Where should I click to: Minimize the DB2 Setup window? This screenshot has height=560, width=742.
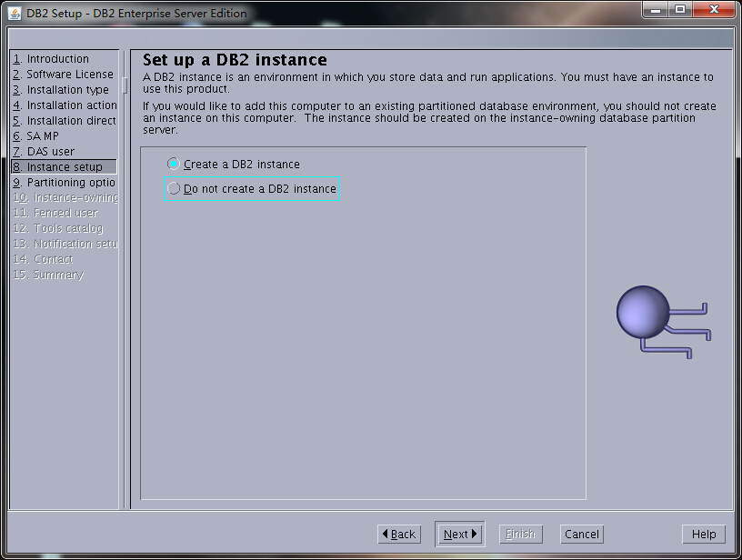click(656, 10)
